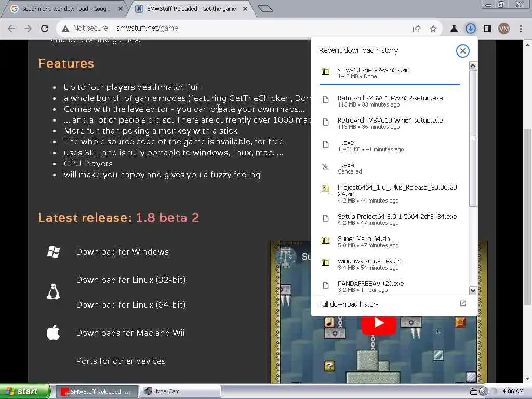Click the download list scrollbar thumb
Viewport: 532px width, 399px height.
point(473,138)
